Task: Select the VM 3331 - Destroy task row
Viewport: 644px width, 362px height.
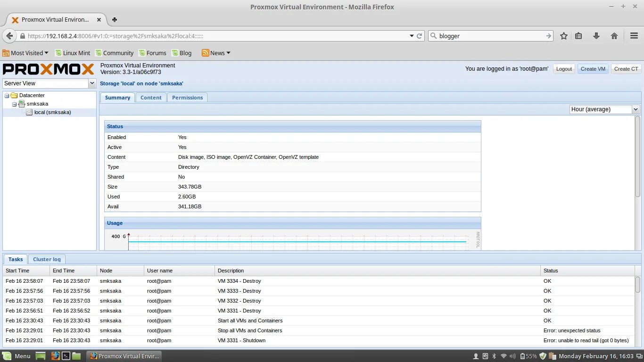Action: (x=319, y=311)
